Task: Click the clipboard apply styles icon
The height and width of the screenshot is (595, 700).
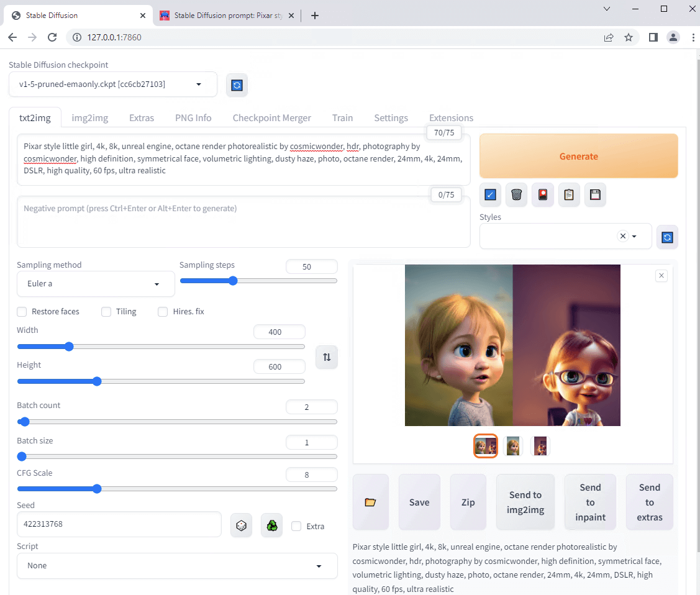Action: 568,195
